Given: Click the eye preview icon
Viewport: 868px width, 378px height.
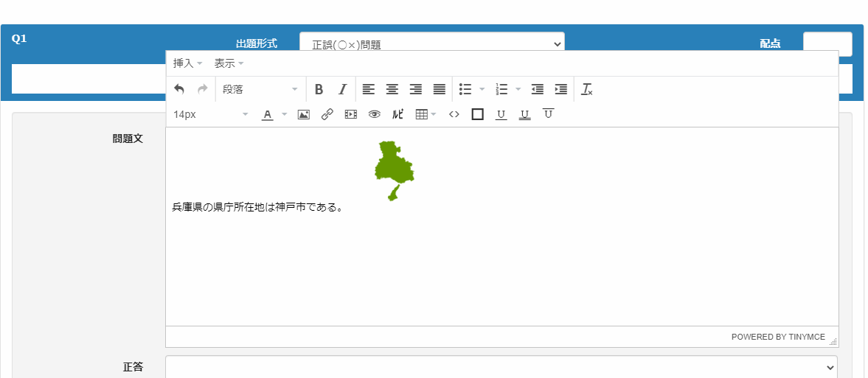Looking at the screenshot, I should [375, 114].
